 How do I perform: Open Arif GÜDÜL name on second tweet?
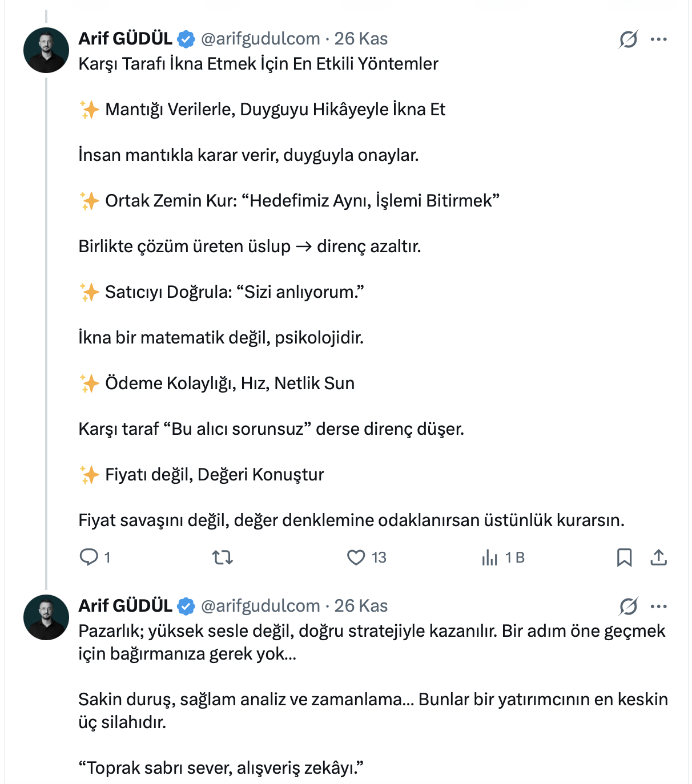click(x=125, y=606)
